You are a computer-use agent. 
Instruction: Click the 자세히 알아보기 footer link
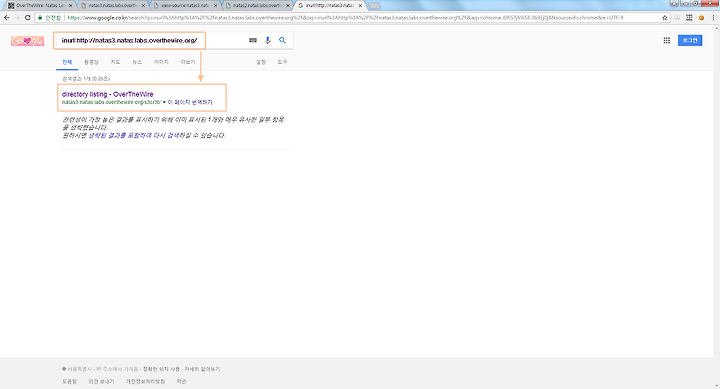pyautogui.click(x=202, y=369)
